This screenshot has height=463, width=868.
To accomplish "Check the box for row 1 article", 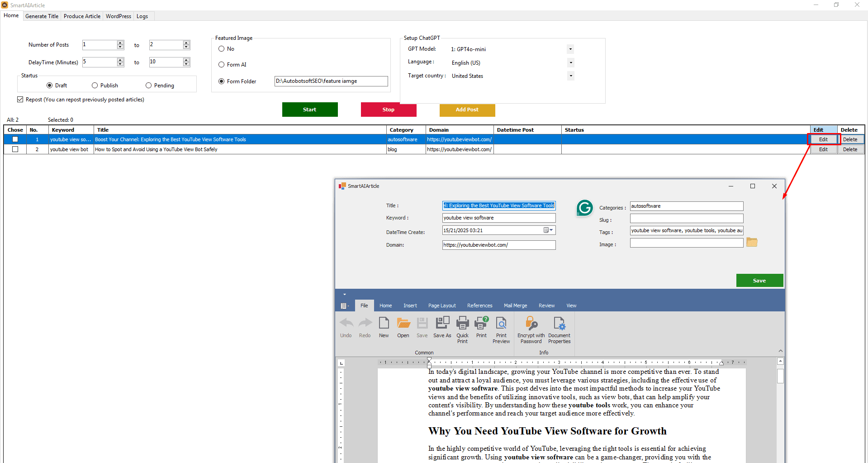I will coord(15,139).
